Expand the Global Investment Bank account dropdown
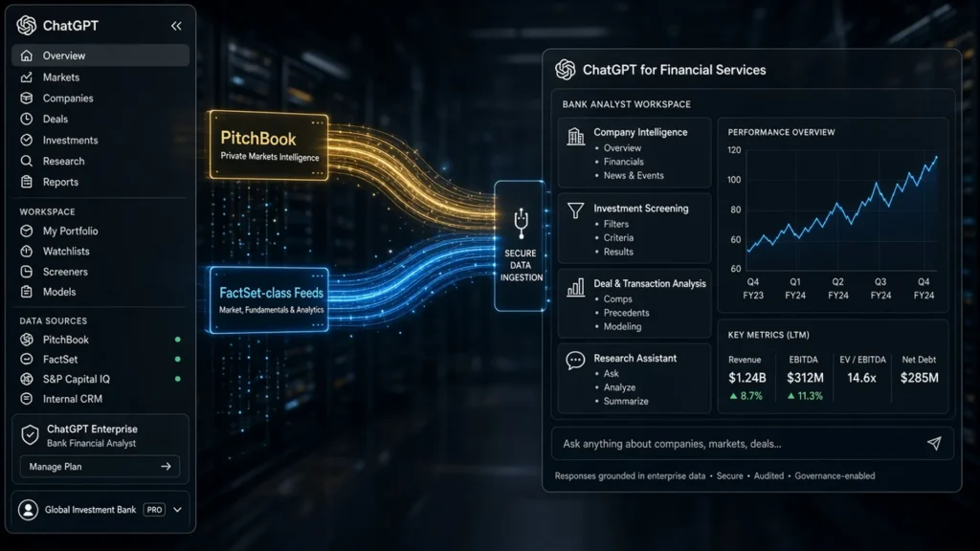Screen dimensions: 980x551 point(177,510)
